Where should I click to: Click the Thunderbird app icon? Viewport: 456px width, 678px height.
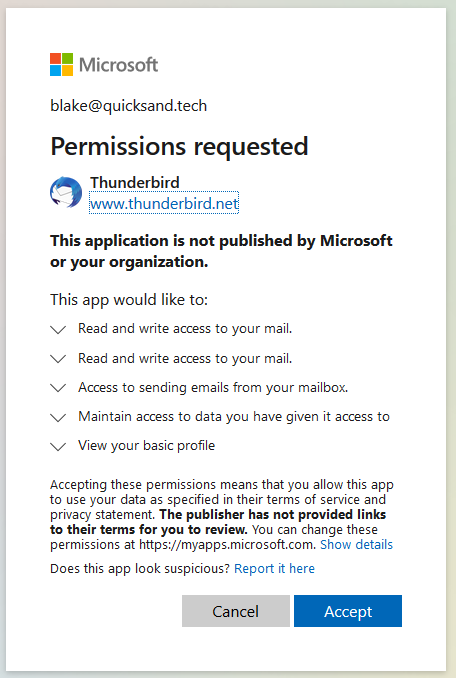(66, 192)
